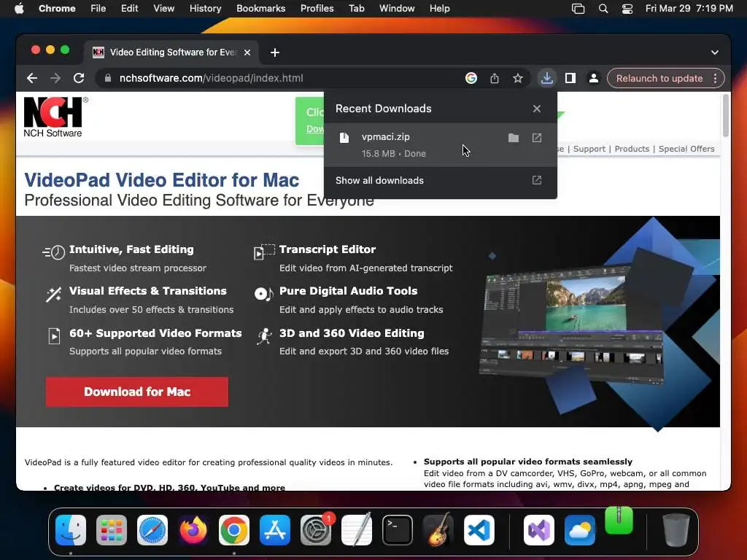Click the NCH Software logo
The image size is (747, 560).
click(x=55, y=117)
